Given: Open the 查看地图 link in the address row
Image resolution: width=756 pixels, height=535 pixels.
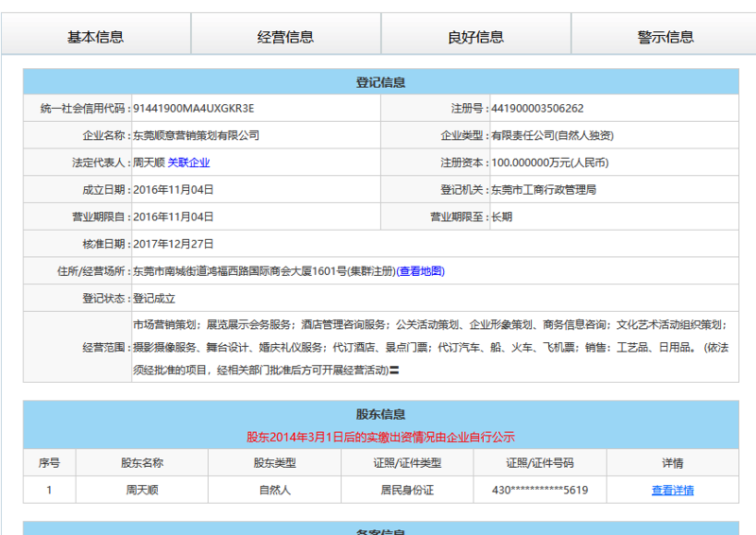Looking at the screenshot, I should point(421,271).
